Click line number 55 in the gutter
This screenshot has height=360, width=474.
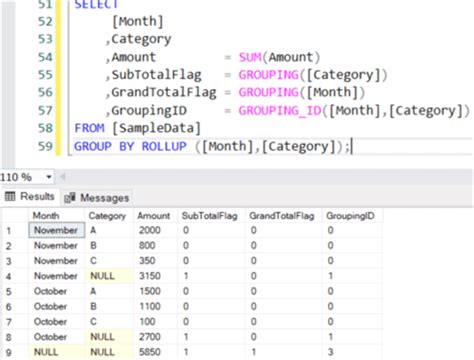pos(45,75)
